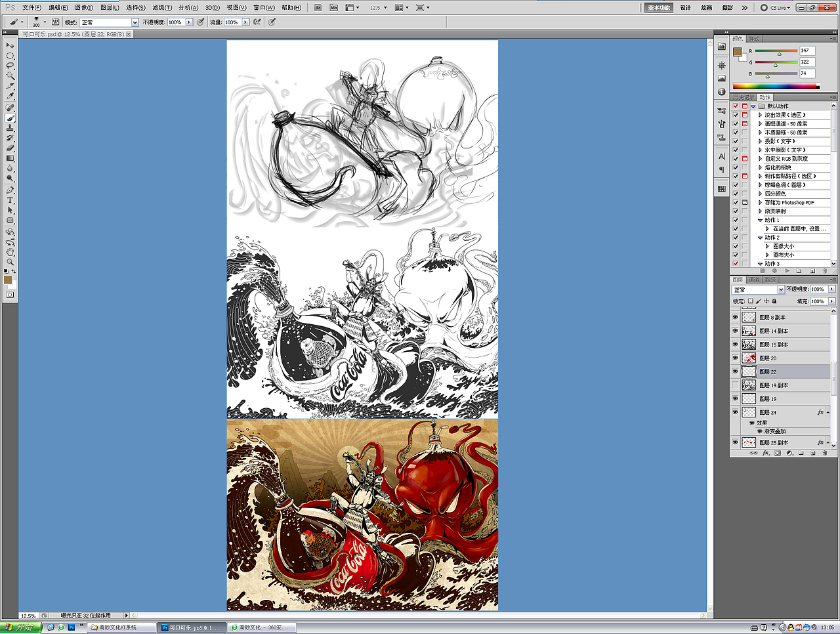The height and width of the screenshot is (634, 840).
Task: Open the Info panel icon in dock
Action: point(722,92)
